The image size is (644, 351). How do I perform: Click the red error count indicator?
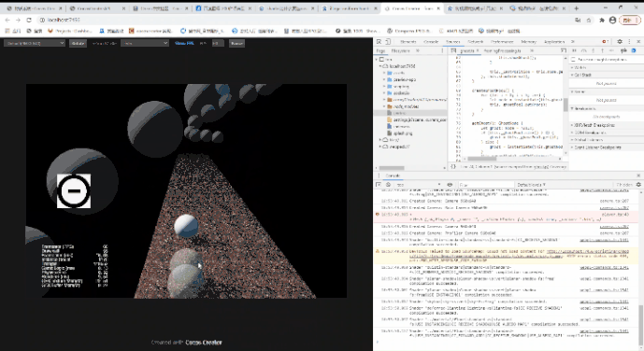pos(605,41)
